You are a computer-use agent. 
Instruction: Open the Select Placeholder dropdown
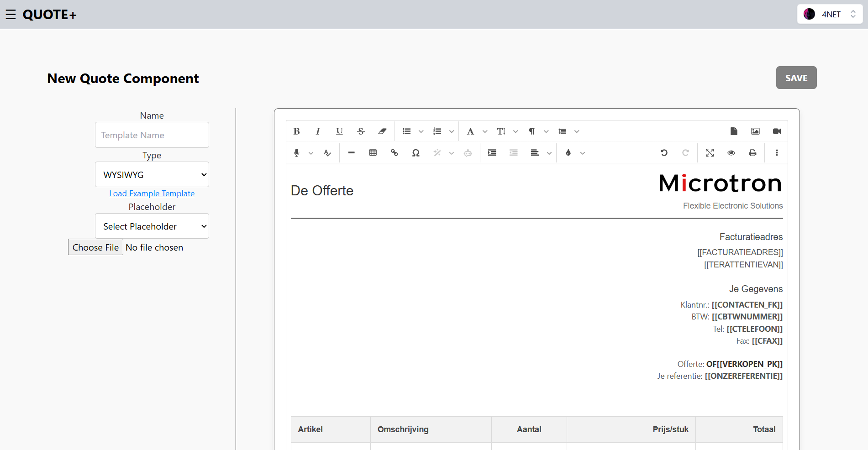coord(152,226)
